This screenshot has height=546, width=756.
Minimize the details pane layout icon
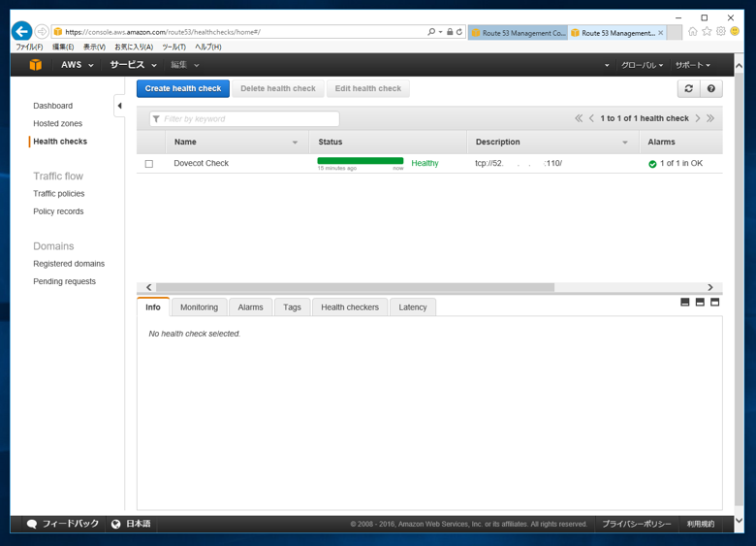pos(684,303)
